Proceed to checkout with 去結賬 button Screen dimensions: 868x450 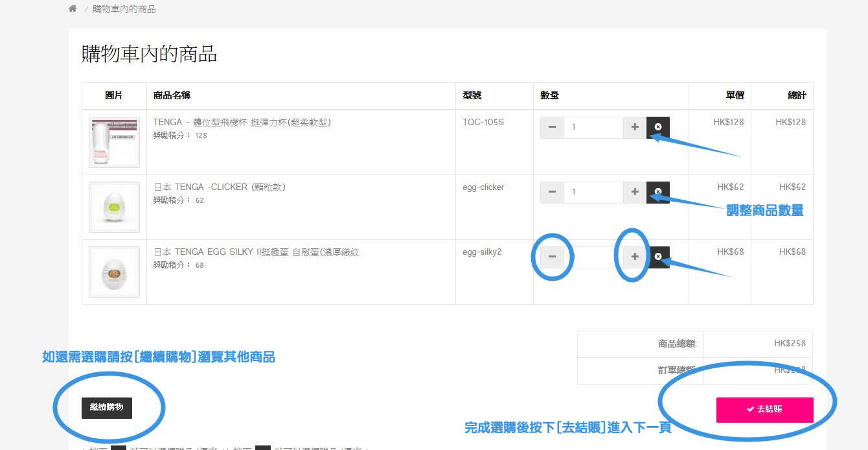coord(764,410)
